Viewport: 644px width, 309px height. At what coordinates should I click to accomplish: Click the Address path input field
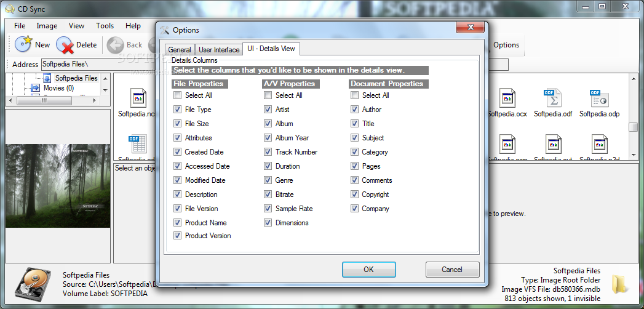(x=274, y=65)
